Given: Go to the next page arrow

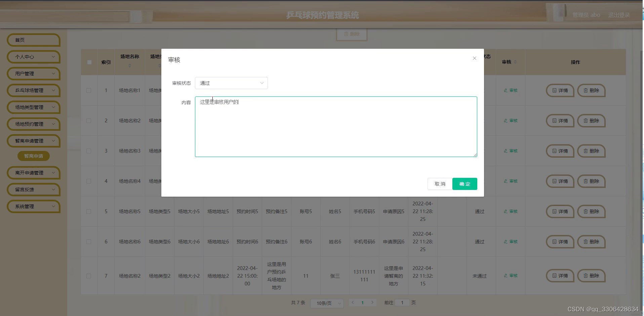Looking at the screenshot, I should coord(372,303).
